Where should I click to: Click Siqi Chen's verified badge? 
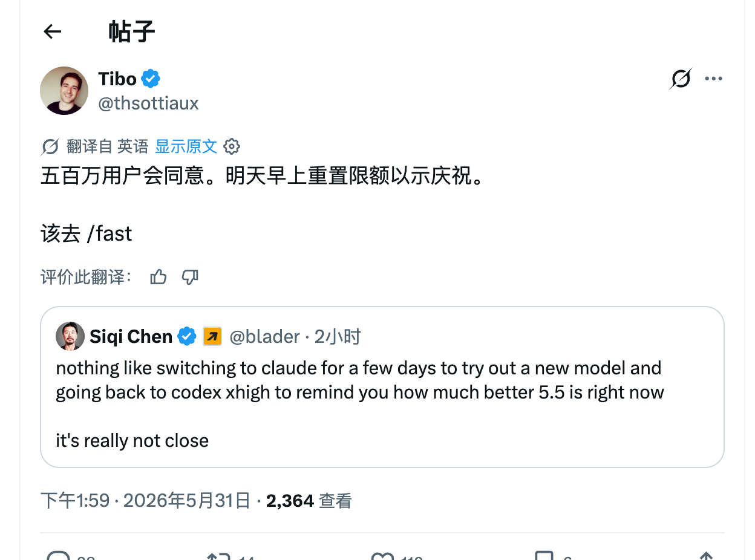pos(187,336)
